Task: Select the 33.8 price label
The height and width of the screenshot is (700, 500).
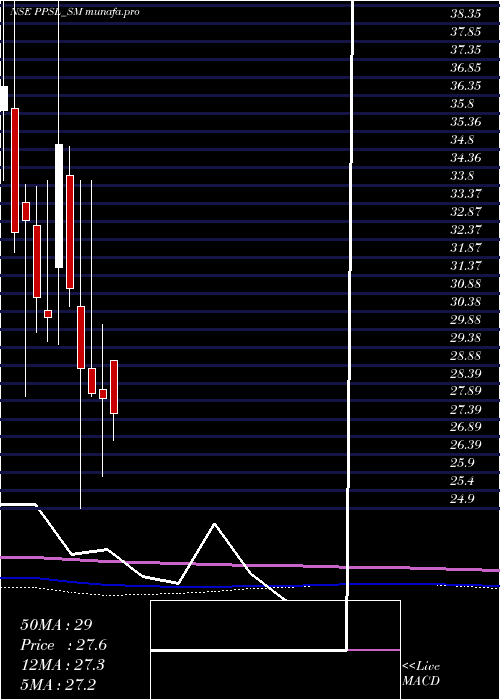Action: click(x=462, y=176)
